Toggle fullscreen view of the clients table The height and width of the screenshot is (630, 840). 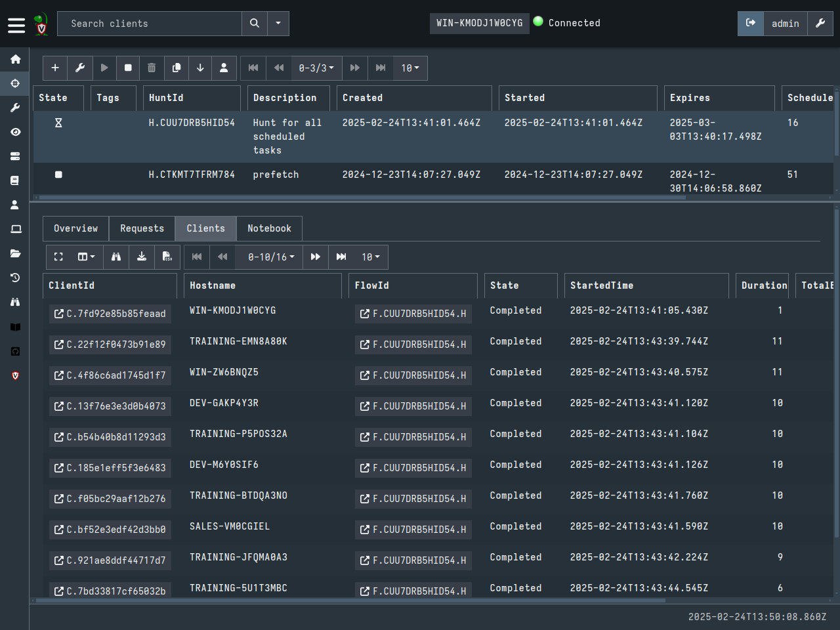(x=58, y=257)
